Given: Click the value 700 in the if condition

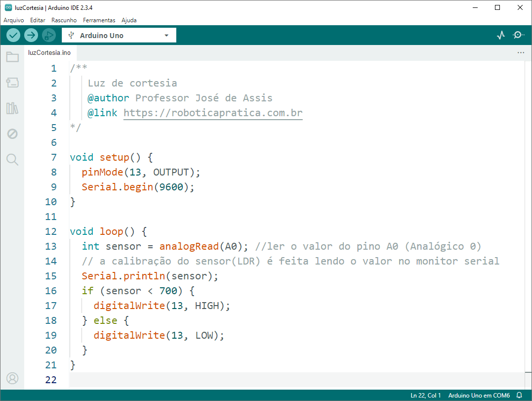Looking at the screenshot, I should tap(168, 291).
